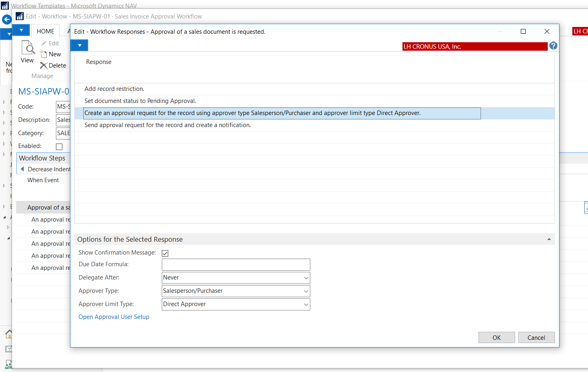Open the Delegate After dropdown

pos(306,278)
